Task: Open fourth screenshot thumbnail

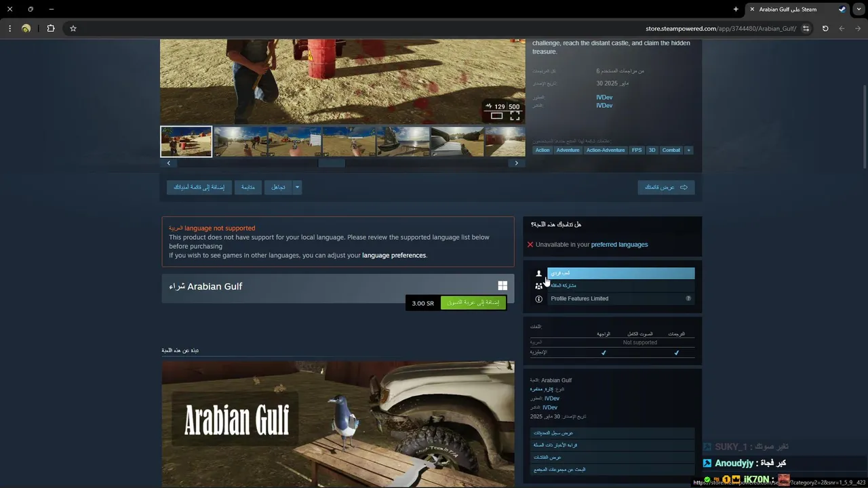Action: tap(349, 141)
